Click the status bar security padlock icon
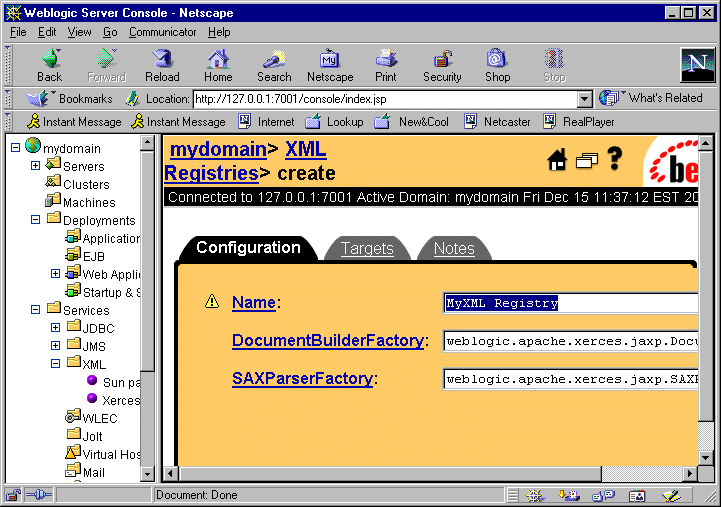The width and height of the screenshot is (721, 507). [13, 495]
